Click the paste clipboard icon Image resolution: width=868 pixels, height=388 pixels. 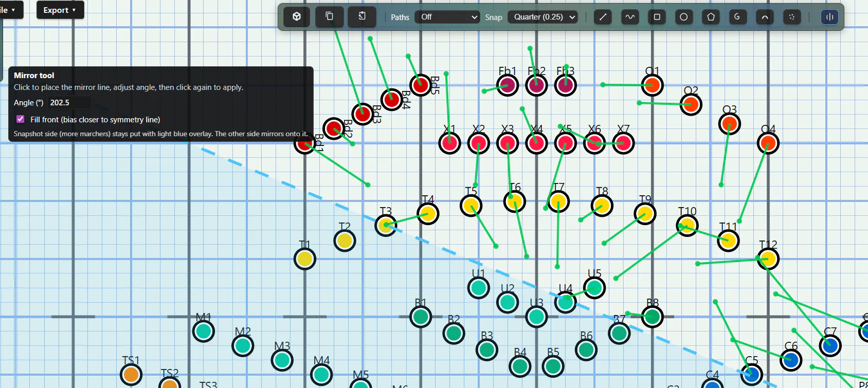click(x=362, y=16)
